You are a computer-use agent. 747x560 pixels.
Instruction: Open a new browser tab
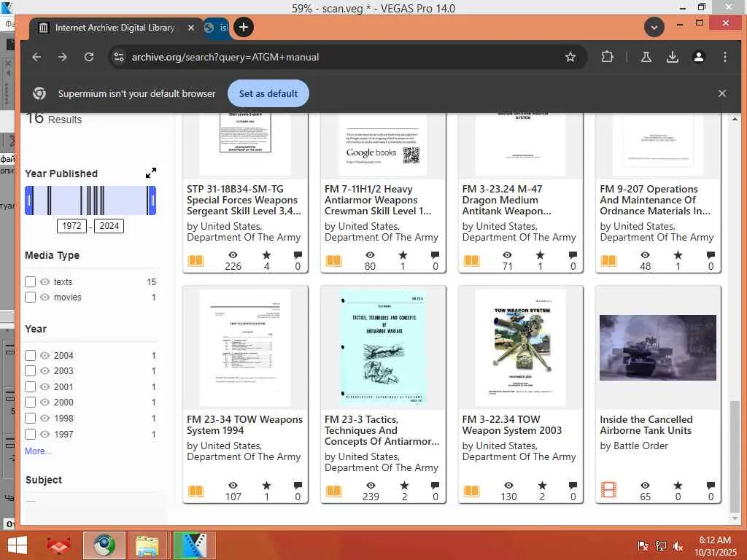[x=244, y=27]
